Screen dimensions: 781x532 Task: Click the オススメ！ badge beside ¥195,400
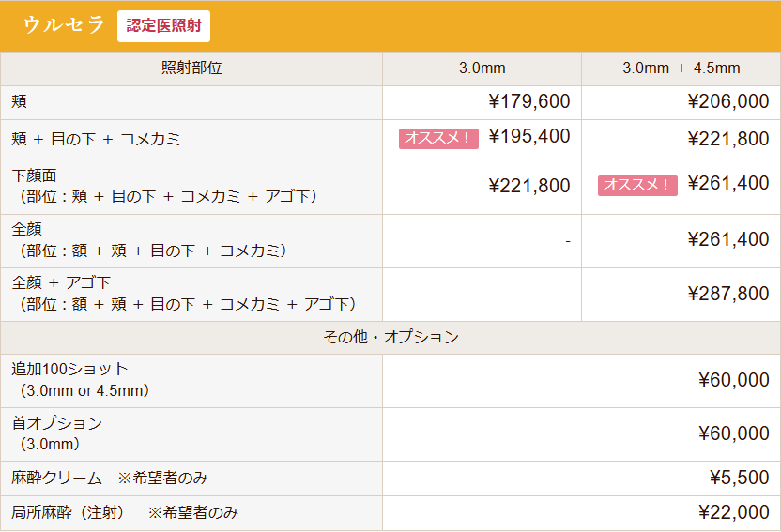[439, 138]
